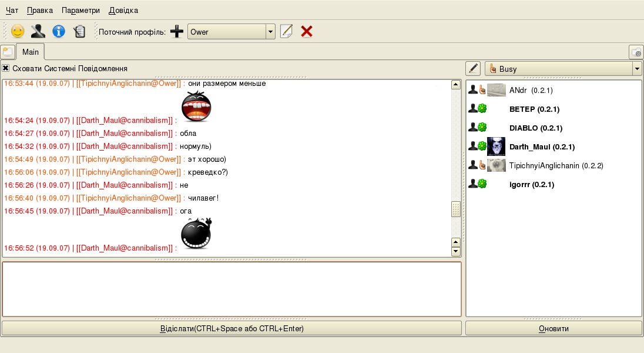
Task: Switch to the Main tab
Action: [31, 52]
